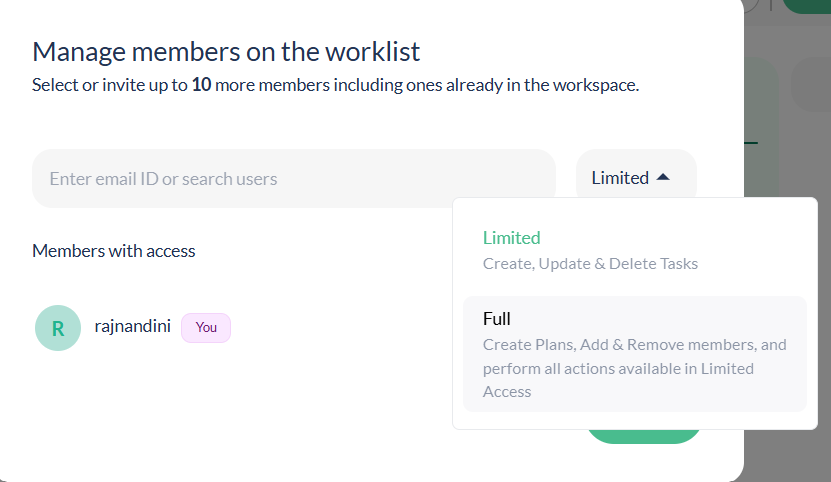Viewport: 831px width, 482px height.
Task: Click the 'Create, Update & Delete Tasks' description
Action: pyautogui.click(x=590, y=264)
